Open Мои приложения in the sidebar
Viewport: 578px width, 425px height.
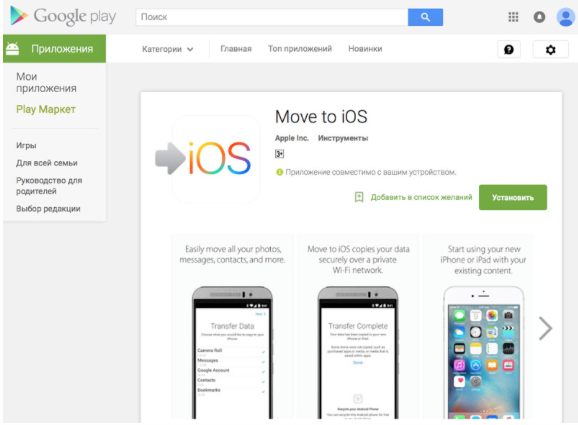click(46, 82)
